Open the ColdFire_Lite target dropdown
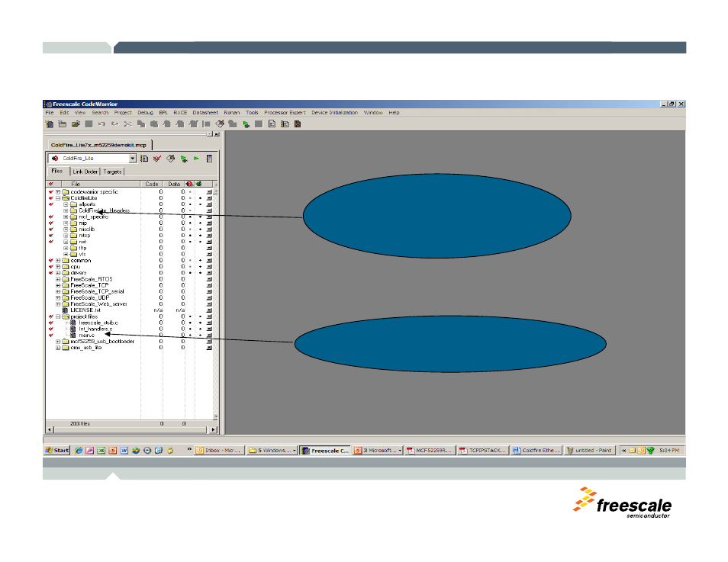 pos(132,159)
